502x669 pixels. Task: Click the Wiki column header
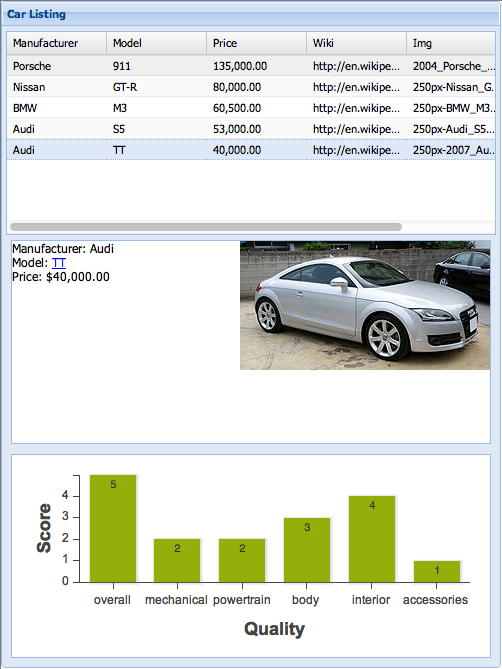coord(356,43)
